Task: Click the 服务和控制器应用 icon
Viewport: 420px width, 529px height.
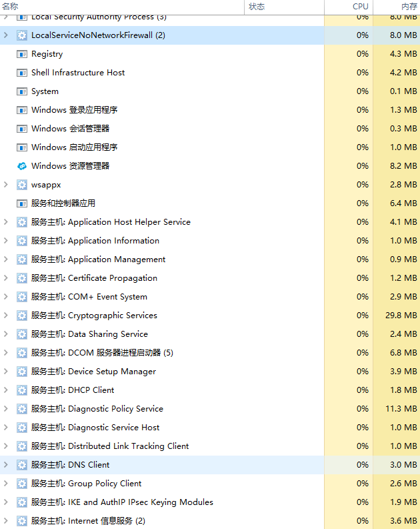Action: click(22, 203)
